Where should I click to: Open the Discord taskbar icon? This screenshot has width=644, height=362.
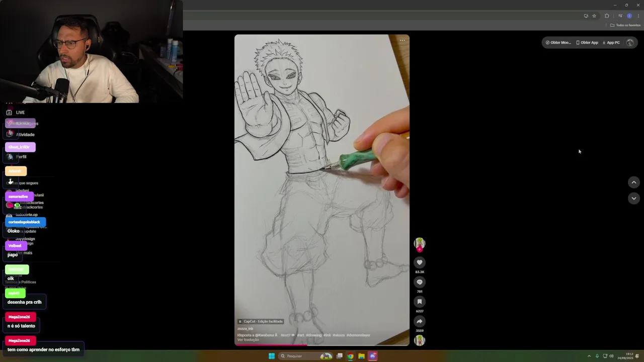(x=373, y=356)
